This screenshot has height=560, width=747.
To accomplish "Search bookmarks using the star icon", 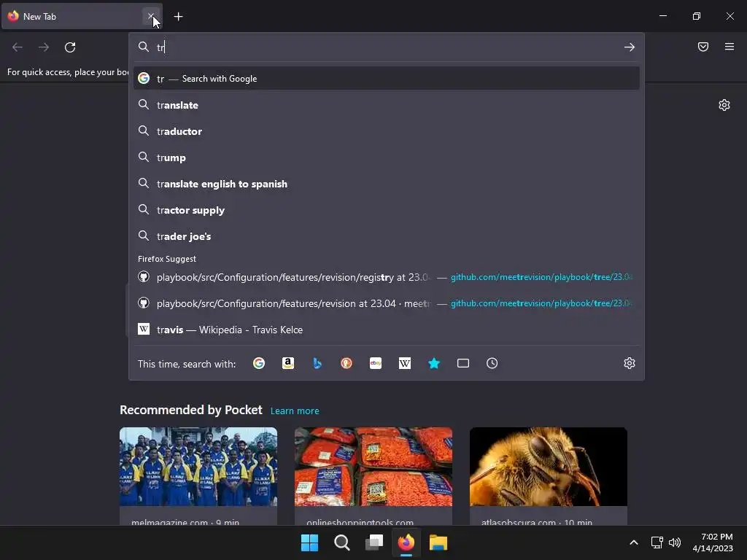I will 434,363.
